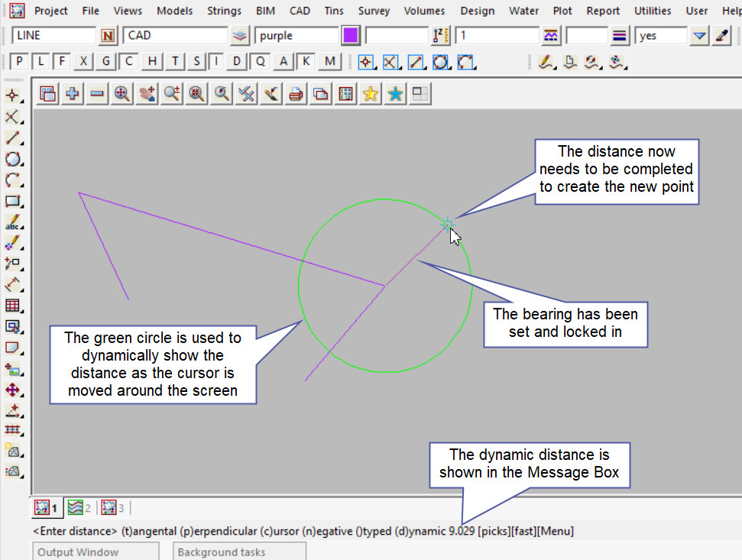This screenshot has height=560, width=742.
Task: Open the Strings menu
Action: click(224, 11)
